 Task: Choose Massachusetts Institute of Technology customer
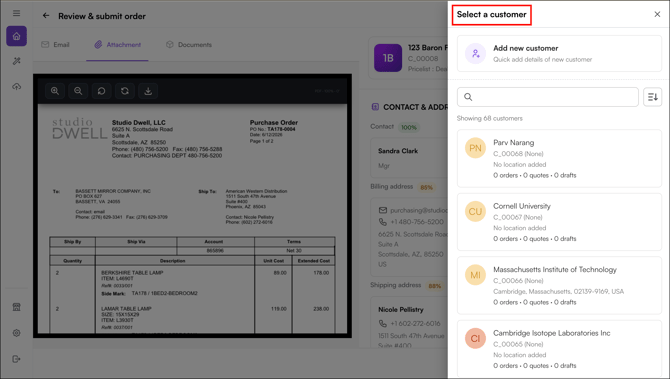559,285
